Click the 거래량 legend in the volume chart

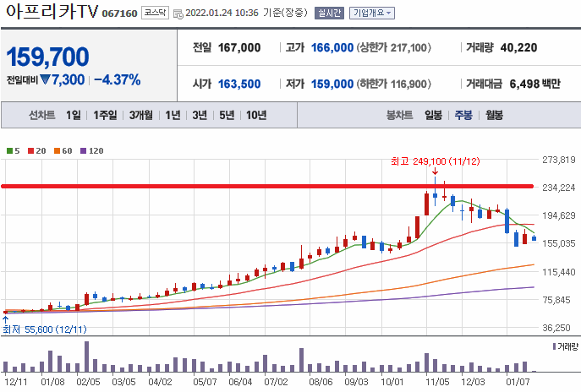coord(566,346)
